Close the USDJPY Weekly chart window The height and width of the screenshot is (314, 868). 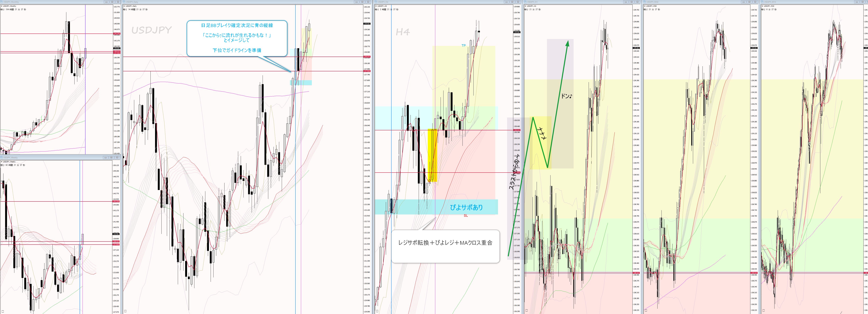[x=117, y=158]
